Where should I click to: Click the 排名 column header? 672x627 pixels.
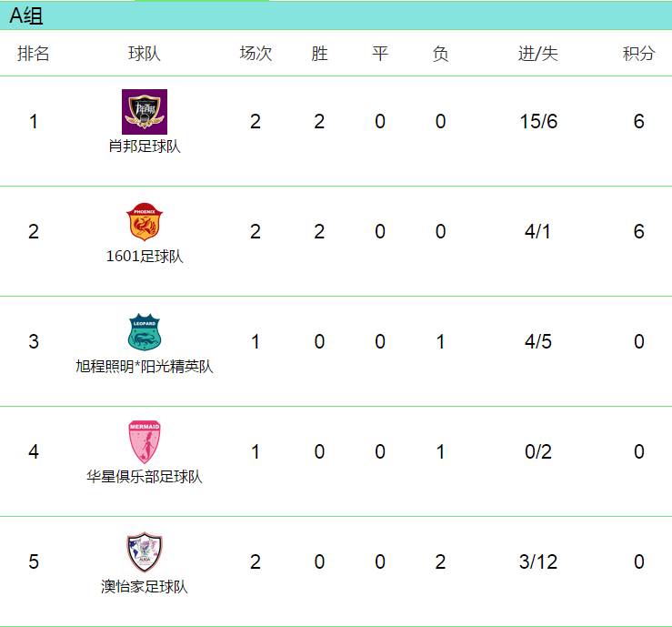click(x=34, y=54)
